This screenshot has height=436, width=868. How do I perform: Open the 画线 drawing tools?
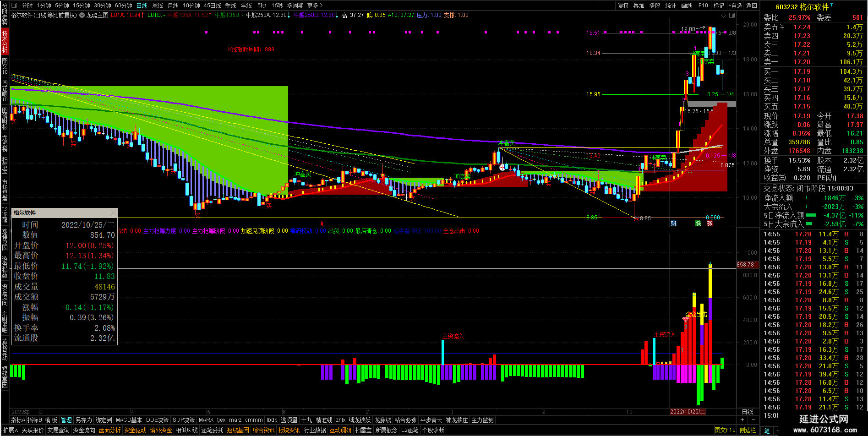point(687,5)
